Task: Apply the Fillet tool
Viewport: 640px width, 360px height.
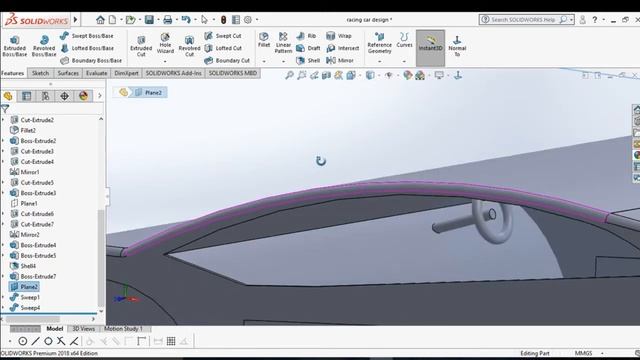Action: point(264,40)
